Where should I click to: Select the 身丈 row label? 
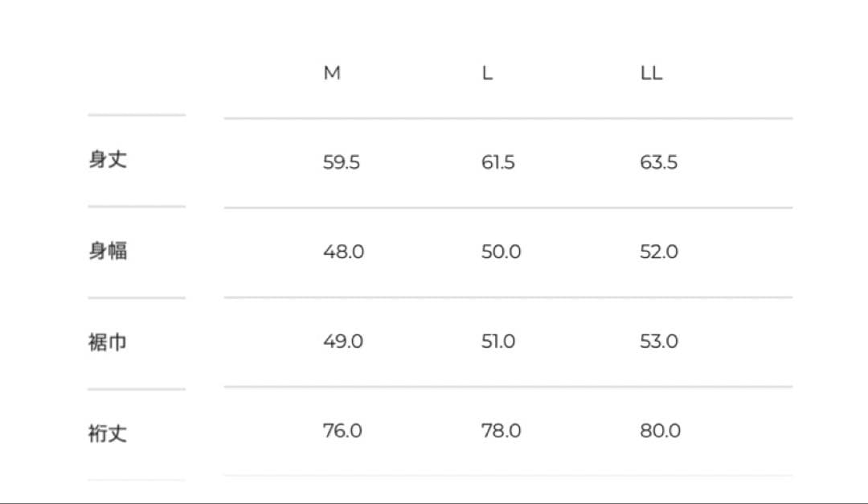point(108,160)
